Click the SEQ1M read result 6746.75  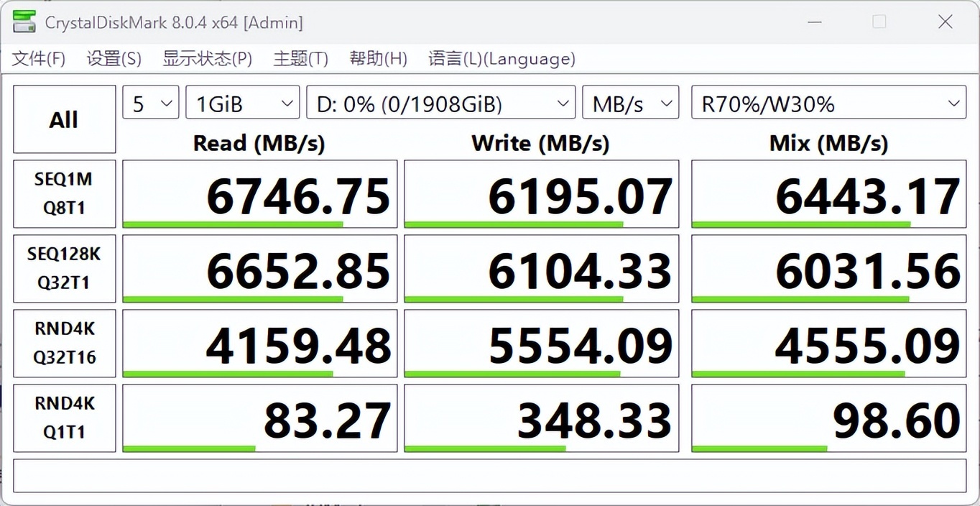(x=260, y=194)
